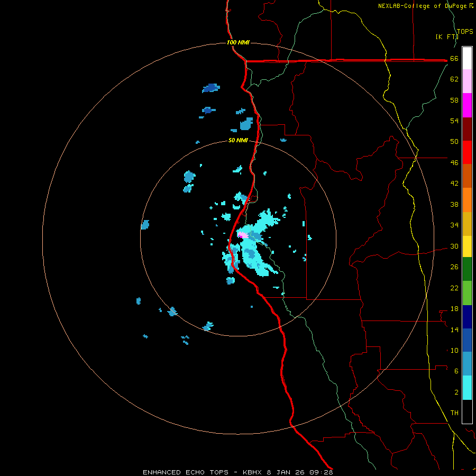Pick the bright orange legend swatch

pos(467,200)
